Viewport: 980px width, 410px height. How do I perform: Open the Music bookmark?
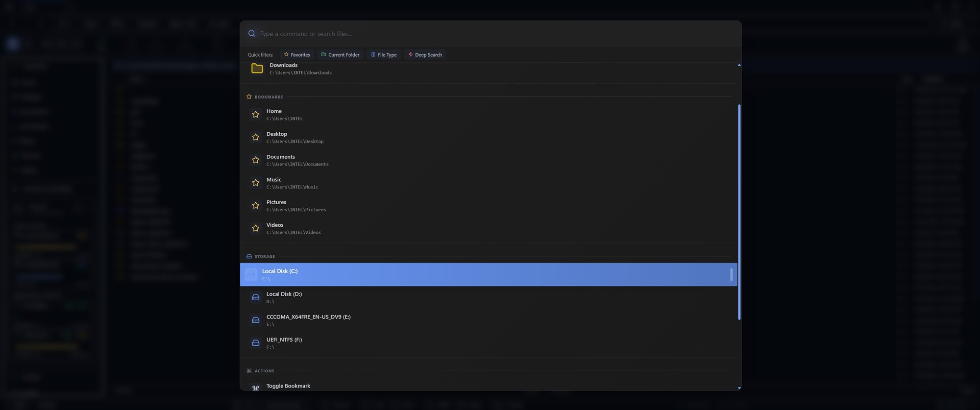click(x=488, y=183)
